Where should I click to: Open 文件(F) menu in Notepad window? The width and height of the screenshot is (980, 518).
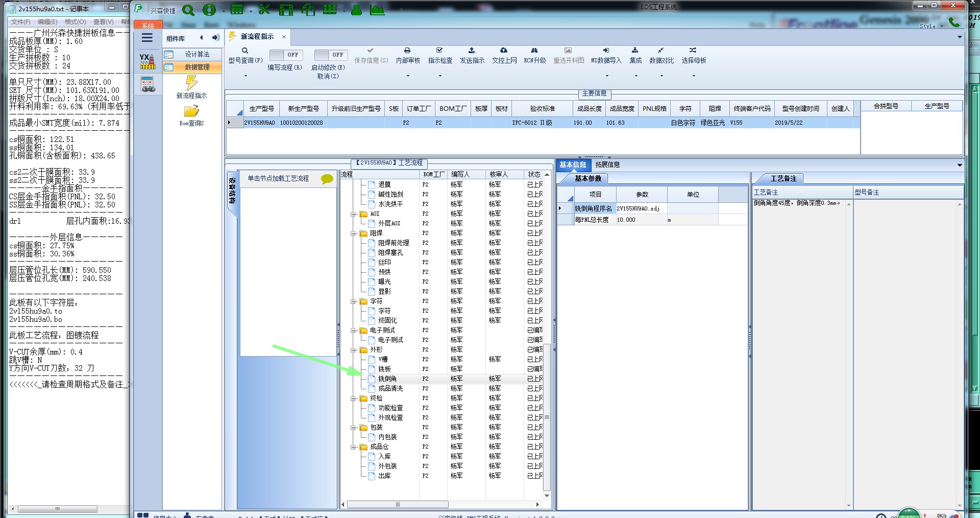[x=21, y=22]
